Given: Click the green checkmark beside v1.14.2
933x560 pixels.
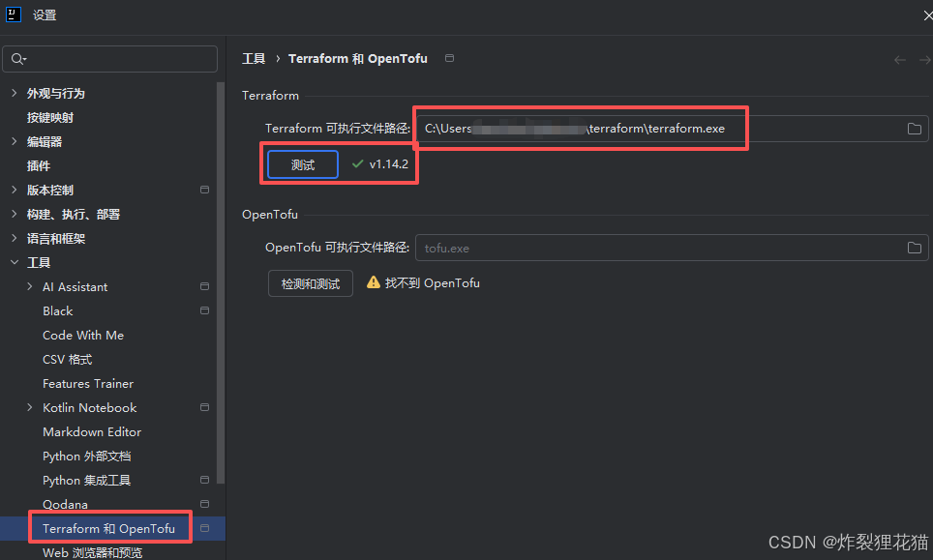Looking at the screenshot, I should 357,163.
